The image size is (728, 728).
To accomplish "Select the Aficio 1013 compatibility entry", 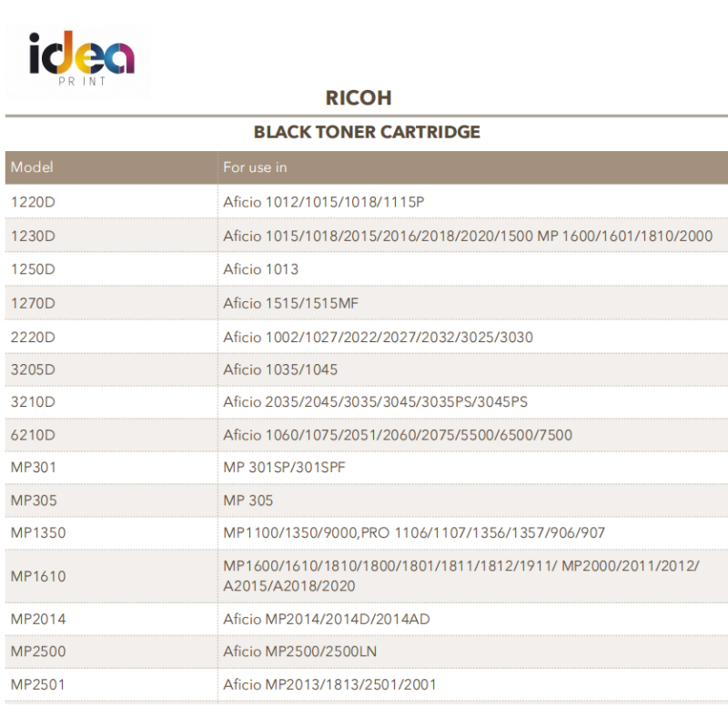I will point(261,269).
